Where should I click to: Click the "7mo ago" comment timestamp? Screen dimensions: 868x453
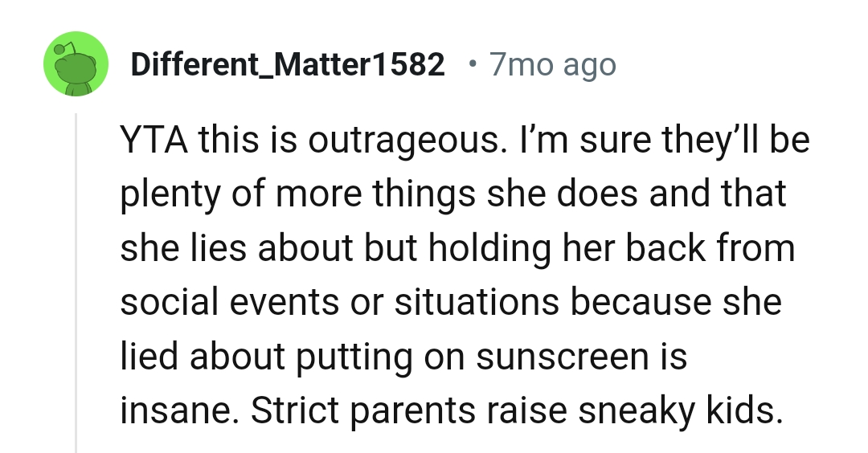coord(552,64)
